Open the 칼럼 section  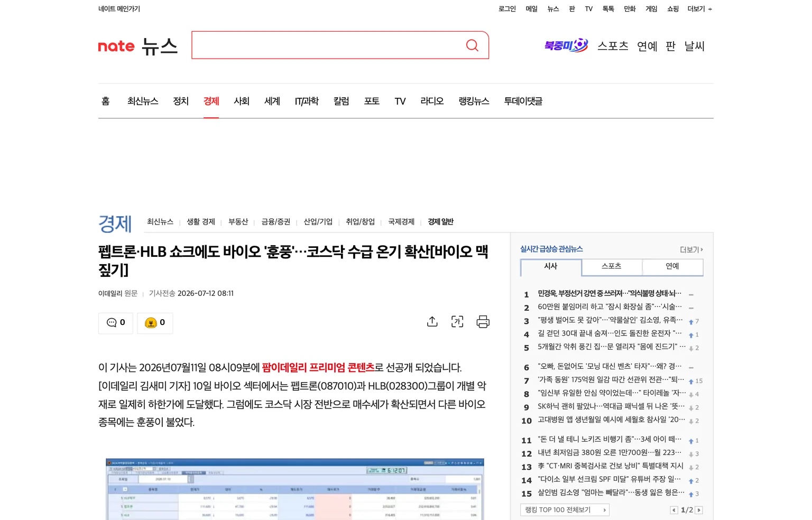pos(342,101)
